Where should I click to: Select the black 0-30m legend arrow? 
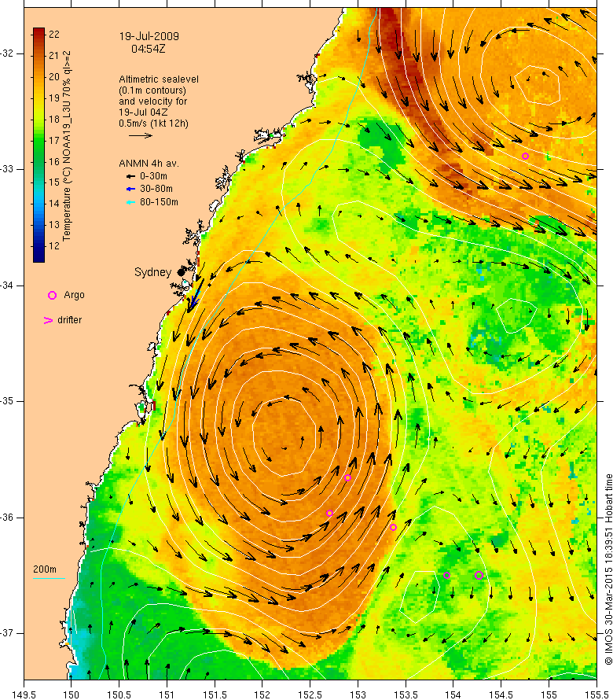point(130,176)
